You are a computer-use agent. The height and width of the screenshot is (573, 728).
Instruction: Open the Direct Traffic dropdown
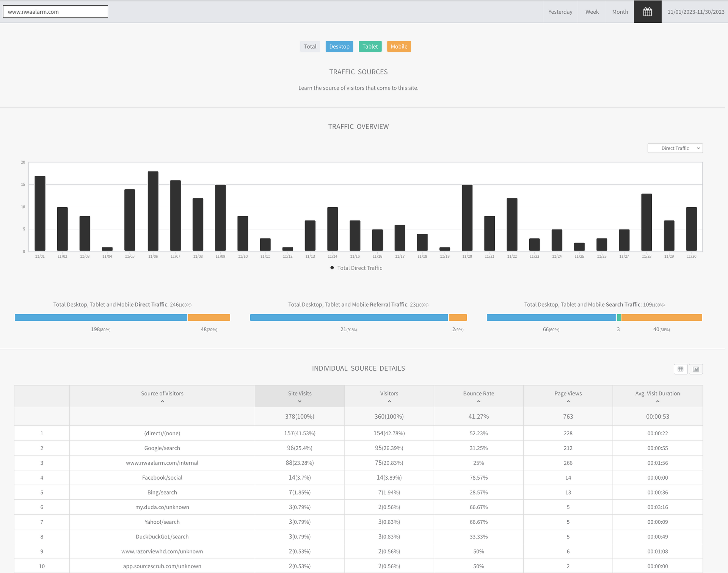675,148
